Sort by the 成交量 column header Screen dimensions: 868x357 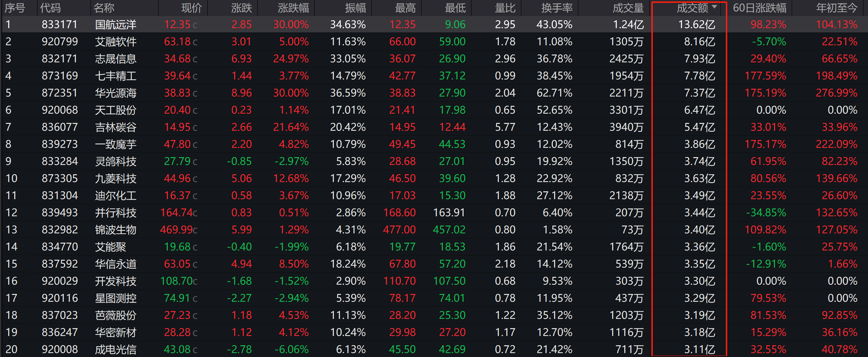[x=629, y=8]
